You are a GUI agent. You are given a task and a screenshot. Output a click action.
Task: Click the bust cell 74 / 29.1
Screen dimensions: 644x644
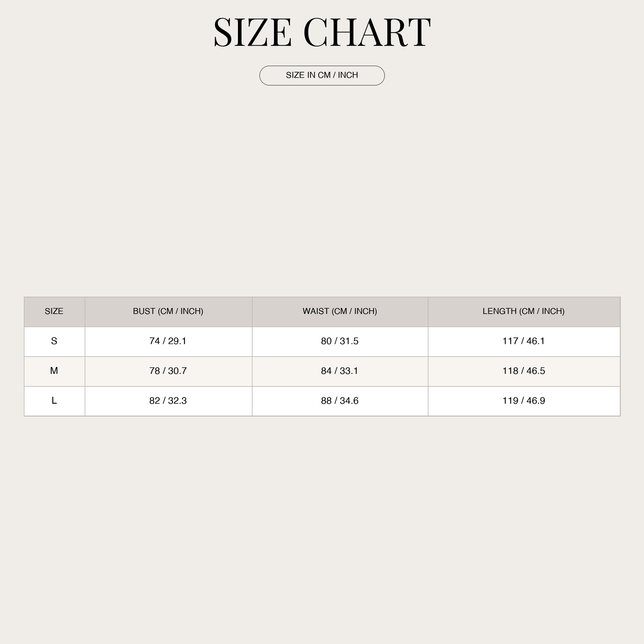pyautogui.click(x=168, y=342)
